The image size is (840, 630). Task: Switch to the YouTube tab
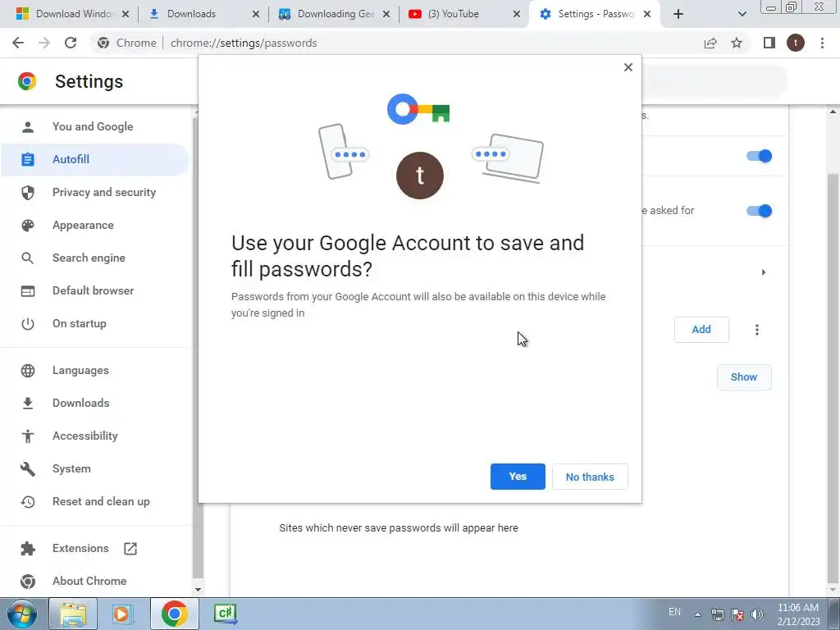click(453, 14)
